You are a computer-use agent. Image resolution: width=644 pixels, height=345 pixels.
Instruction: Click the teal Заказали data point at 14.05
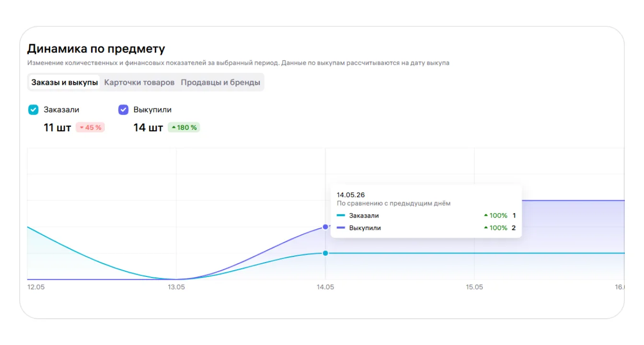pyautogui.click(x=325, y=253)
